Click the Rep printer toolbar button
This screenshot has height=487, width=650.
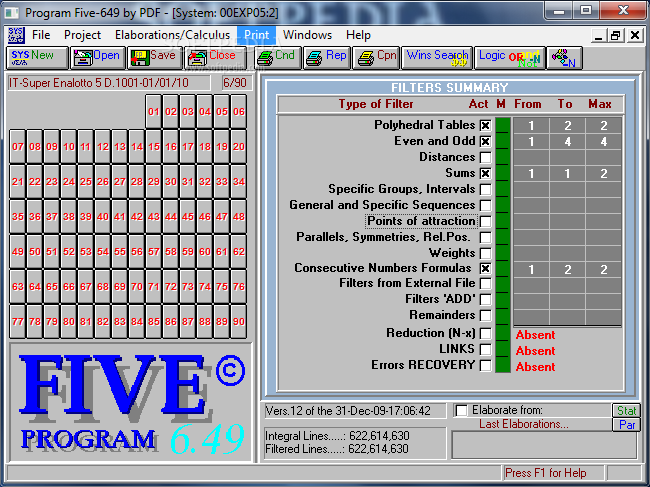coord(327,57)
